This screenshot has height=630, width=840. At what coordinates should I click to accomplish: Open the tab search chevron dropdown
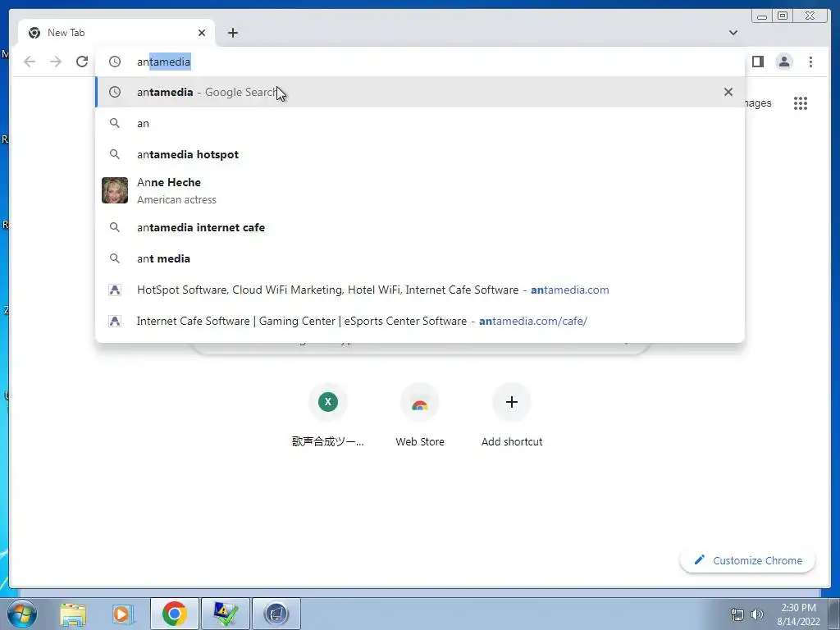click(x=733, y=33)
